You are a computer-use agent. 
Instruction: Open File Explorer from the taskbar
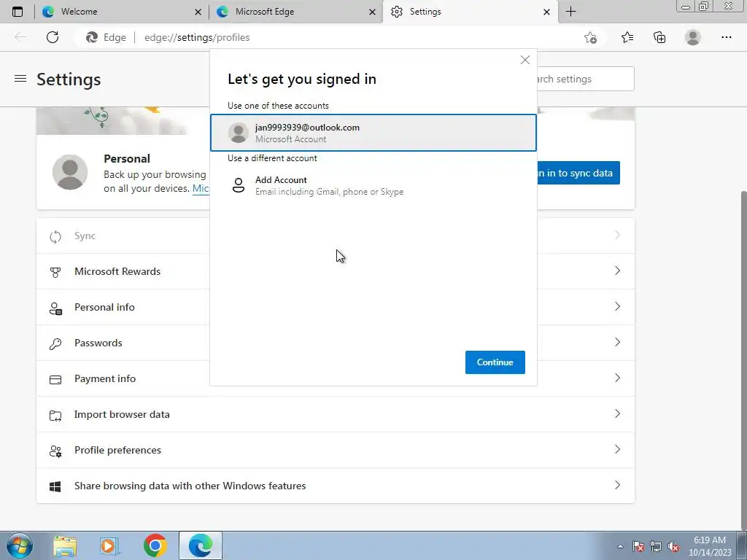[x=65, y=545]
